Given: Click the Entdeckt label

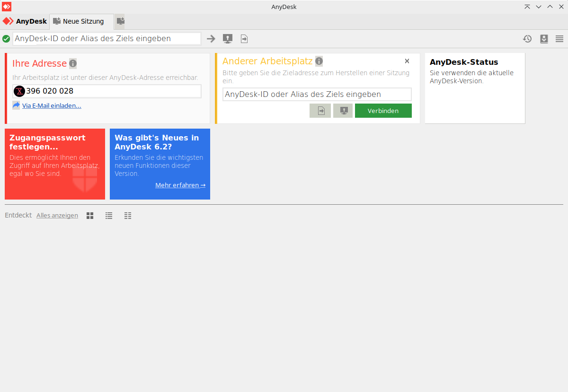Looking at the screenshot, I should click(x=18, y=215).
